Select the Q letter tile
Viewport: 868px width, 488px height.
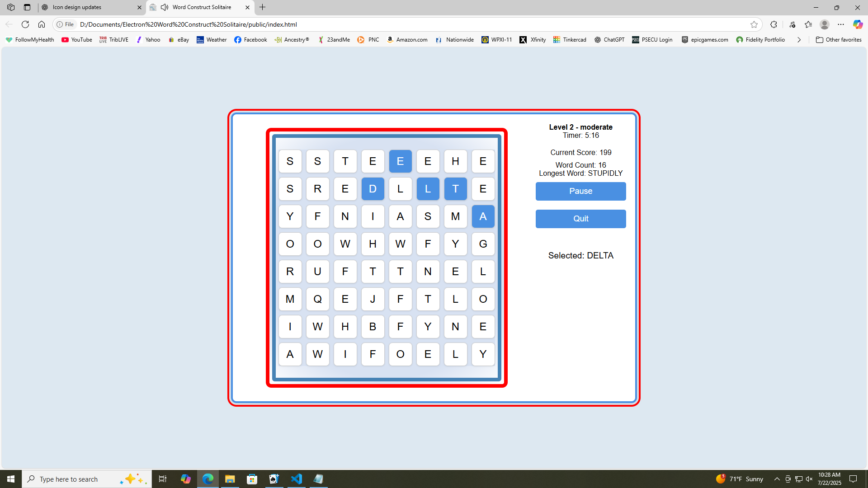[x=317, y=299]
